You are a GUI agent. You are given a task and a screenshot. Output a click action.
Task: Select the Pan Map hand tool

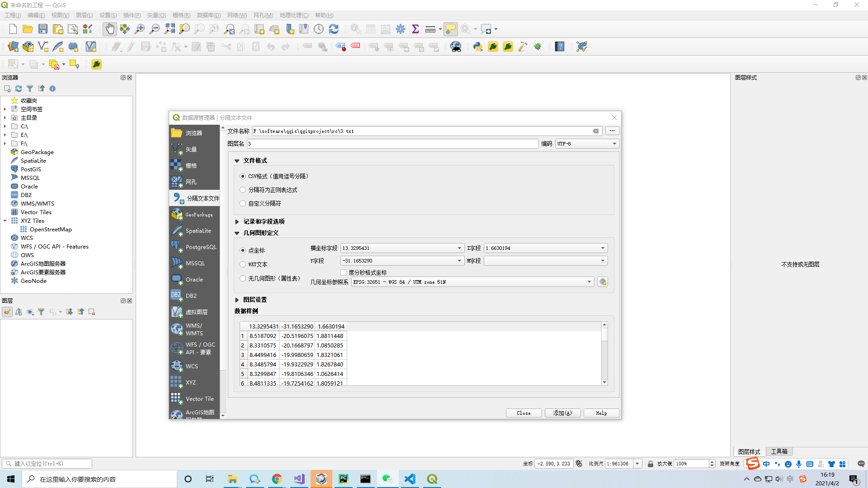[110, 29]
